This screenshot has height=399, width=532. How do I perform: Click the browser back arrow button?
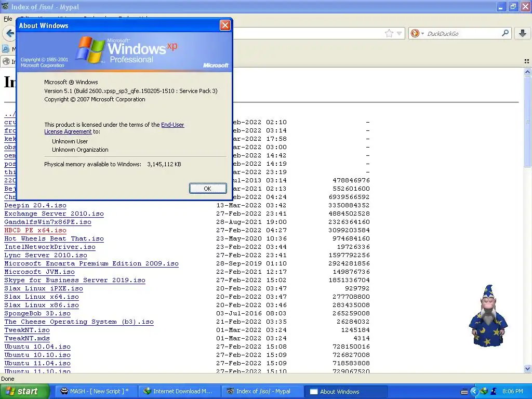tap(9, 33)
